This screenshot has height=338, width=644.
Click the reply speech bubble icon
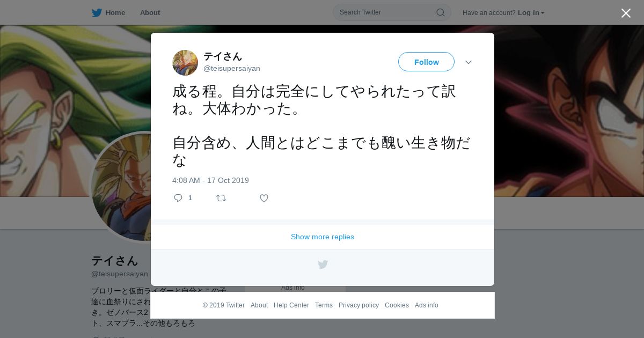[178, 198]
